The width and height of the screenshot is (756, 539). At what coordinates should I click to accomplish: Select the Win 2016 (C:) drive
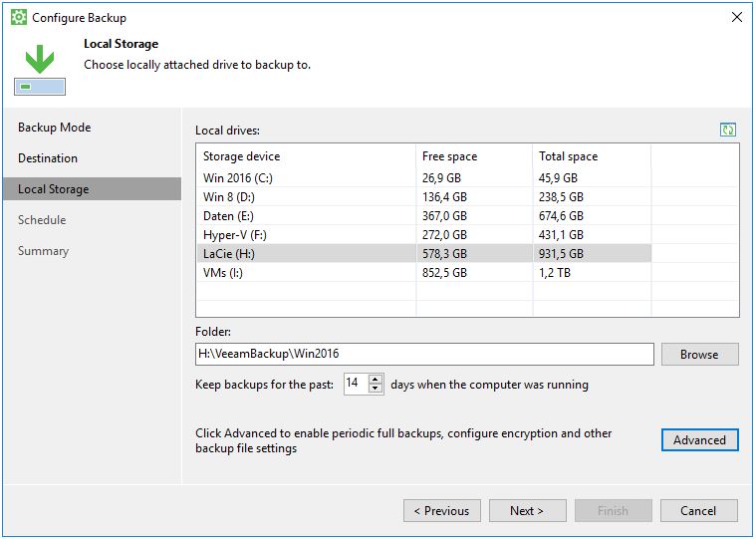[x=423, y=178]
